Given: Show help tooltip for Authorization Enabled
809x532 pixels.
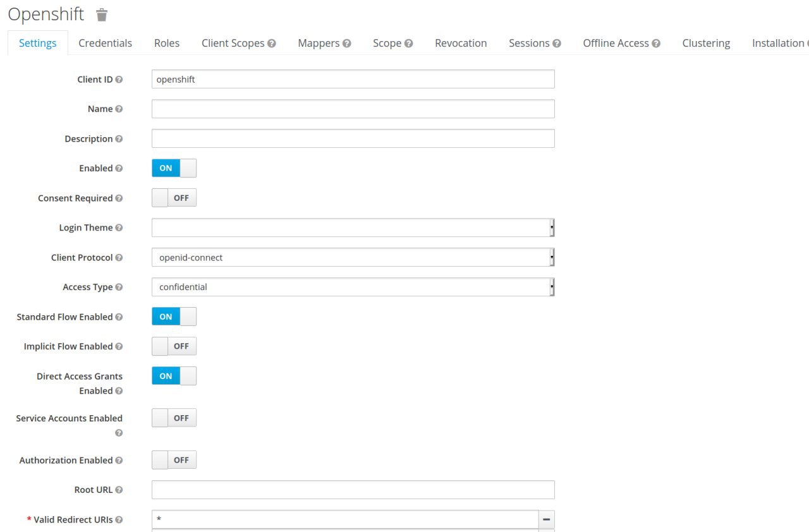Looking at the screenshot, I should [x=119, y=461].
